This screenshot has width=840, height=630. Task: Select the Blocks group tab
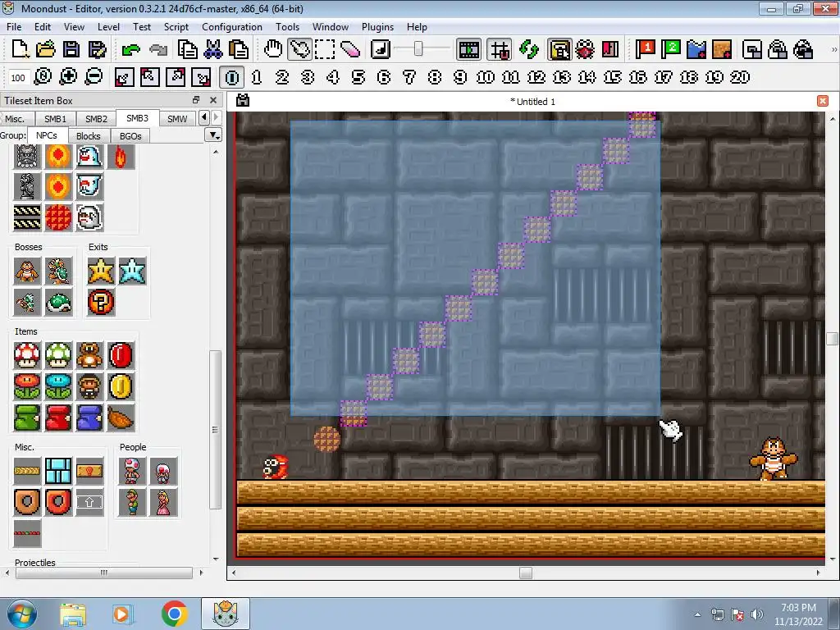tap(89, 136)
